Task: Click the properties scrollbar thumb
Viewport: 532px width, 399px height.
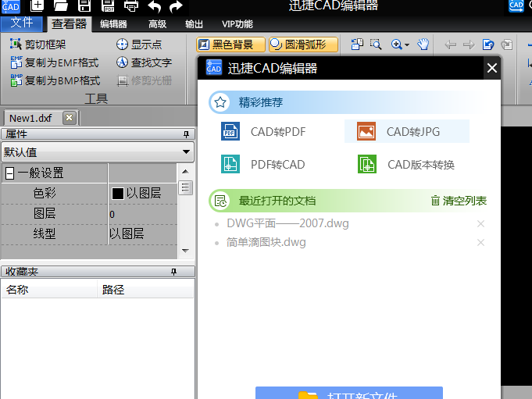Action: pyautogui.click(x=185, y=187)
